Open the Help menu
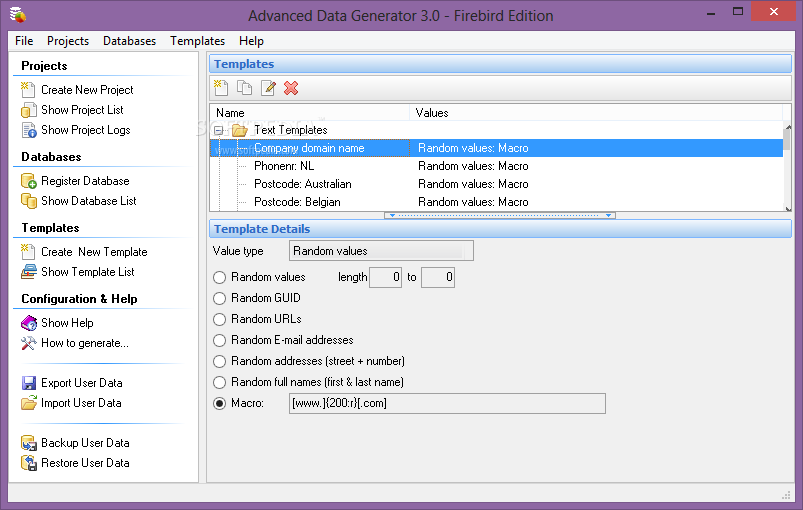The height and width of the screenshot is (510, 803). pos(251,41)
